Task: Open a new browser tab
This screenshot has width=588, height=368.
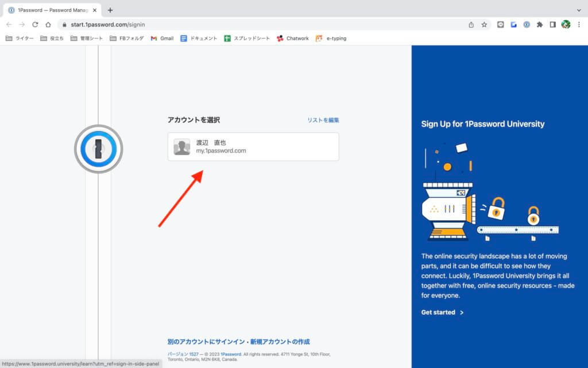Action: tap(110, 10)
